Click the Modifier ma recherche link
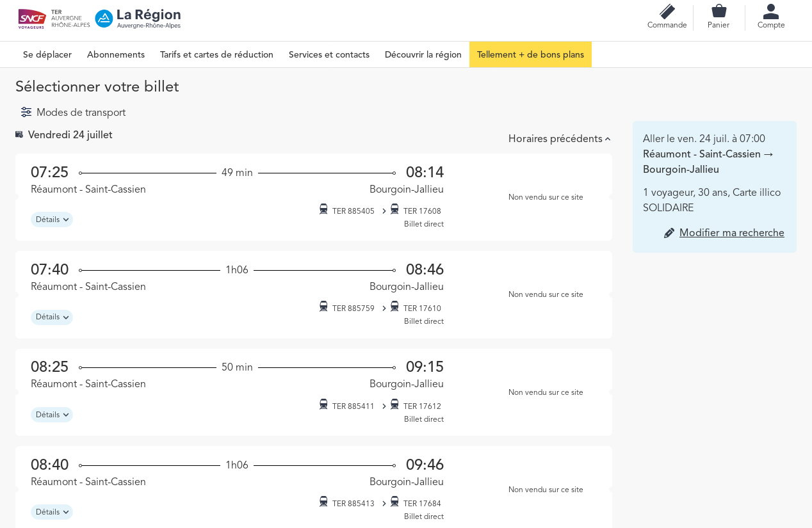The height and width of the screenshot is (528, 812). 732,233
